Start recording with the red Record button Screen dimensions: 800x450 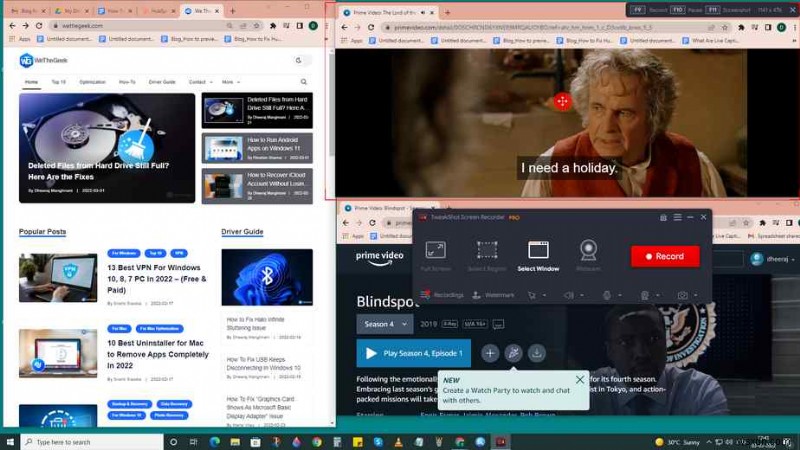(x=665, y=256)
